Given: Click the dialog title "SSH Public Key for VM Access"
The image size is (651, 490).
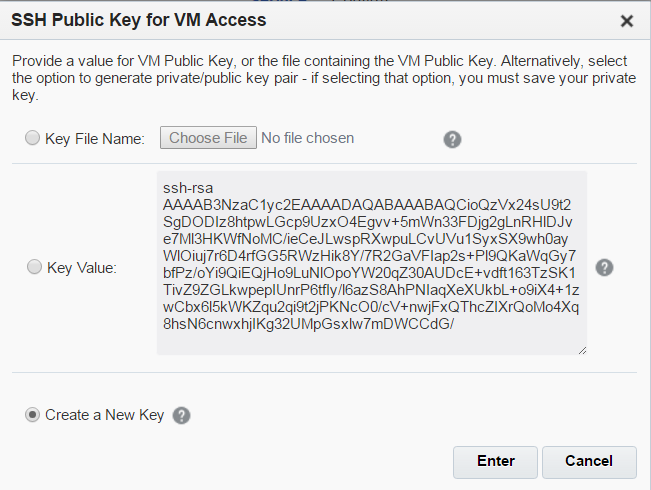Looking at the screenshot, I should click(x=138, y=20).
